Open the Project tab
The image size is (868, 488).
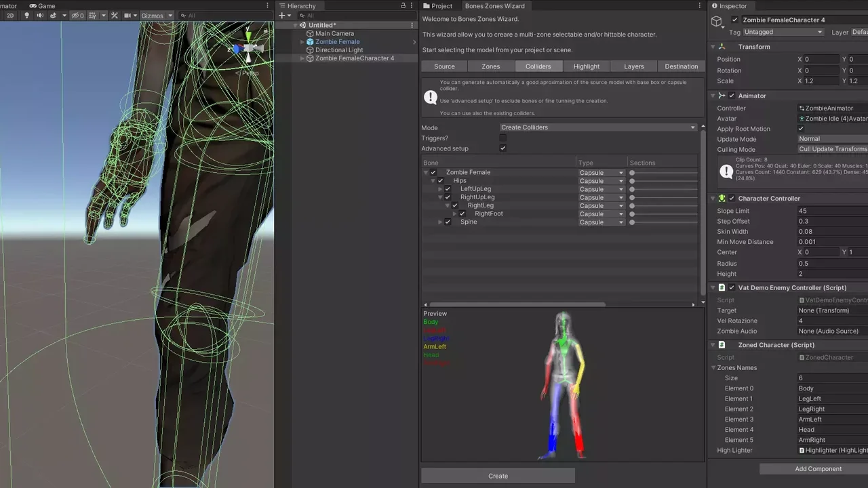[x=438, y=6]
